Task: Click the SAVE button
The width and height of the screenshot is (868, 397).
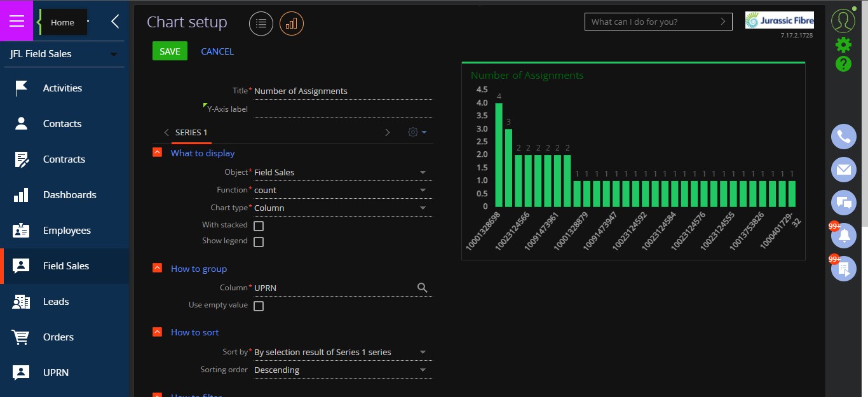Action: 170,51
